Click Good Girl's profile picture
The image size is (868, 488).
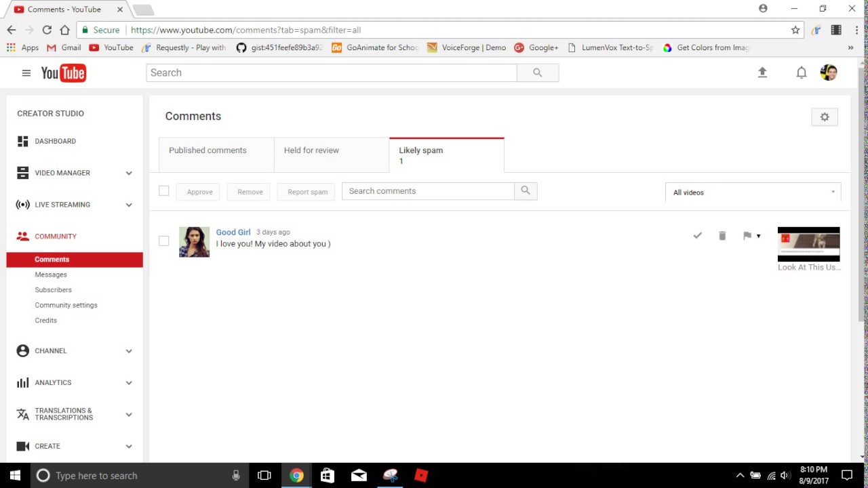pyautogui.click(x=194, y=242)
